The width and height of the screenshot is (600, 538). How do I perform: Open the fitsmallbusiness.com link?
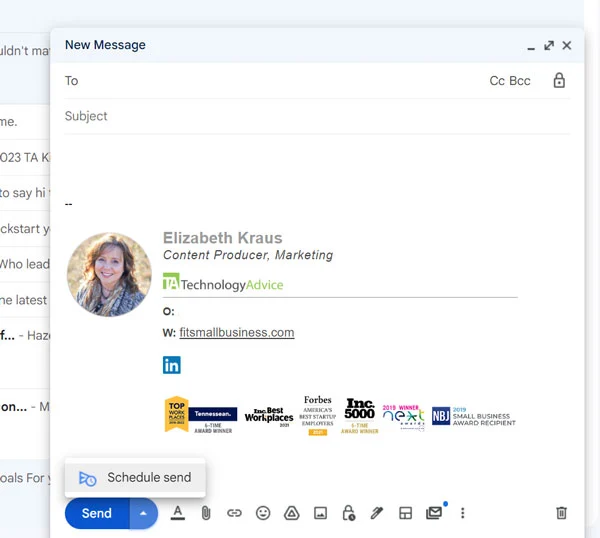click(237, 333)
